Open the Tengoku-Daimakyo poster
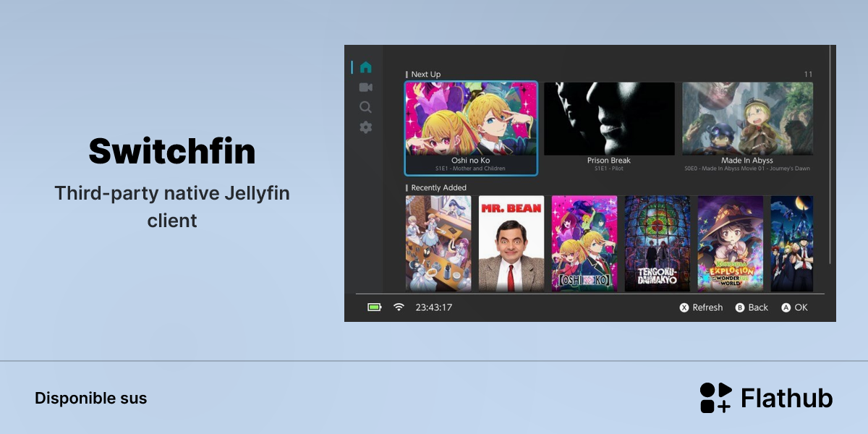The image size is (868, 434). click(658, 244)
